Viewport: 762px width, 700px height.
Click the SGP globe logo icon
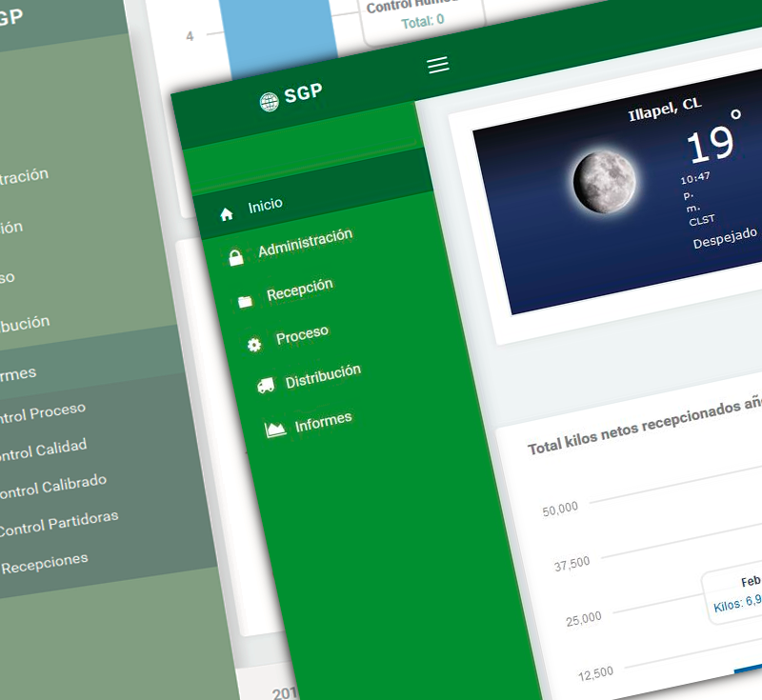269,102
